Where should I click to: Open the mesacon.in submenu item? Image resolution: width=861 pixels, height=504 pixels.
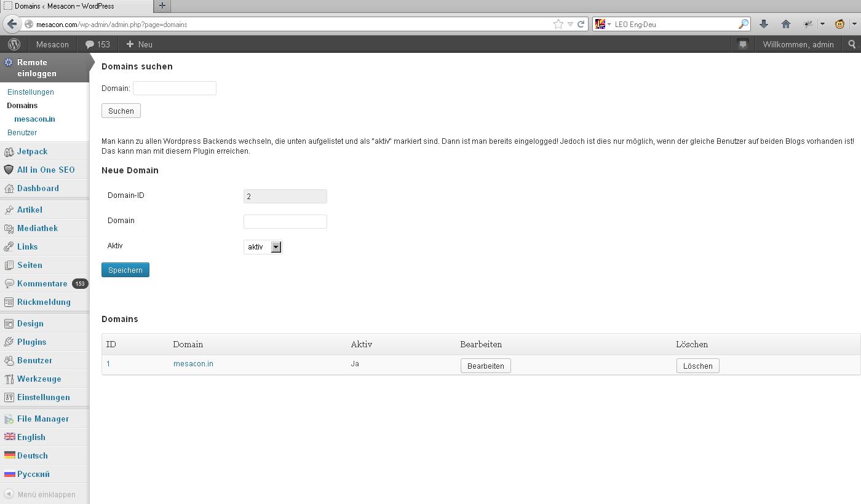[34, 119]
